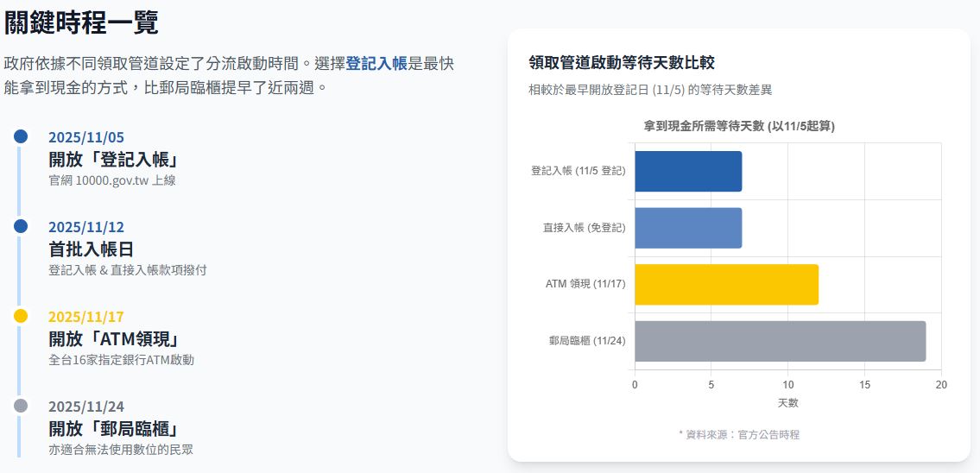Click the blue 2025/11/12 timeline dot
The height and width of the screenshot is (473, 980).
pyautogui.click(x=21, y=226)
